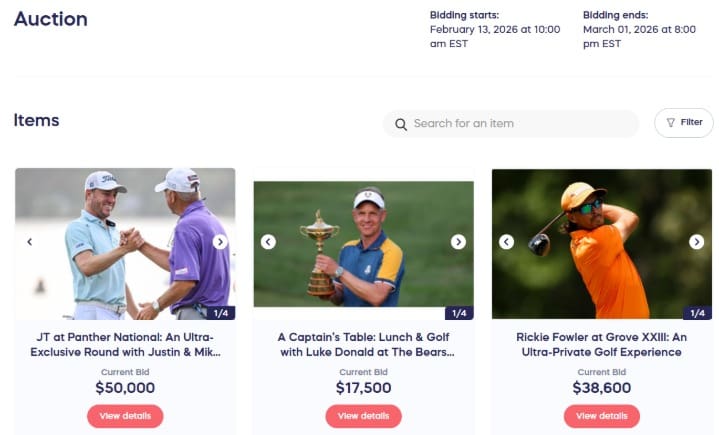This screenshot has height=435, width=719.
Task: View details for JT at Panther National
Action: pyautogui.click(x=125, y=416)
